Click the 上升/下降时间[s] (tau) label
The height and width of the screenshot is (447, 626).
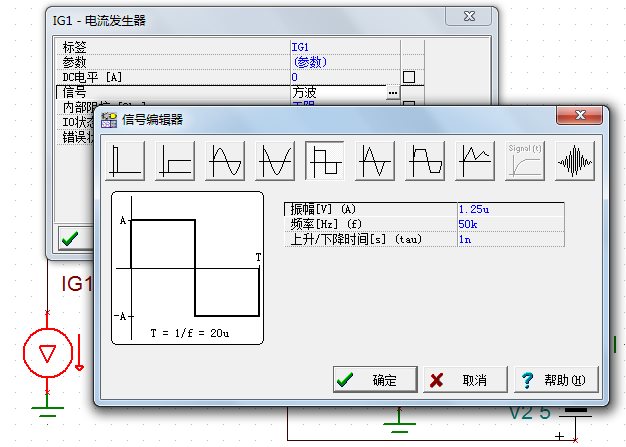(x=356, y=239)
